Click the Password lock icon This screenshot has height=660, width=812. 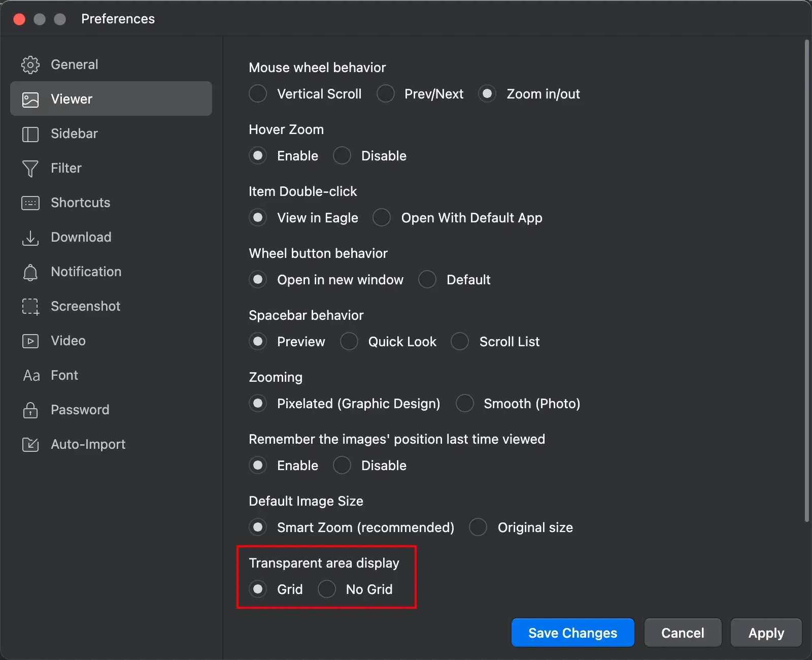30,410
